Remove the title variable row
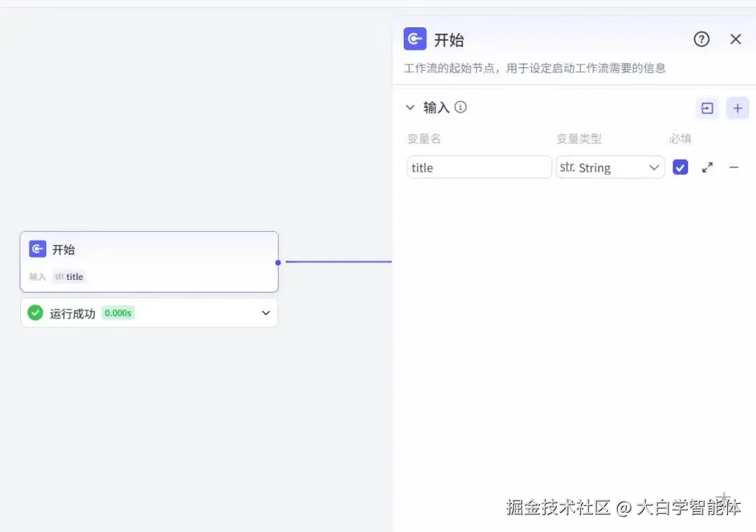756x532 pixels. [734, 167]
